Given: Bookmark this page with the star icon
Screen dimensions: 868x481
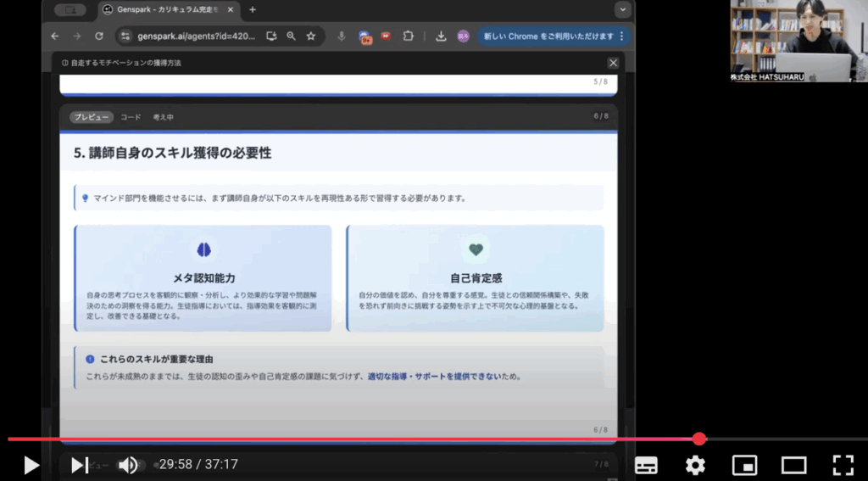Looking at the screenshot, I should (311, 36).
